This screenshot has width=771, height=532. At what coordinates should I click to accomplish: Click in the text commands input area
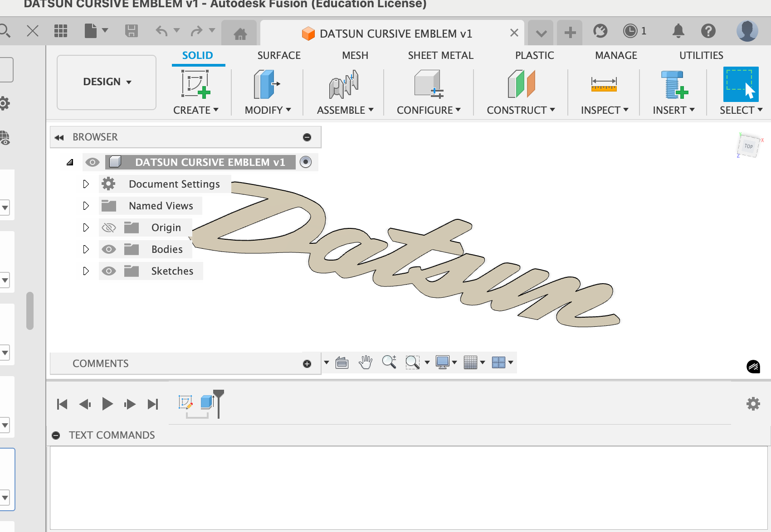pyautogui.click(x=408, y=488)
